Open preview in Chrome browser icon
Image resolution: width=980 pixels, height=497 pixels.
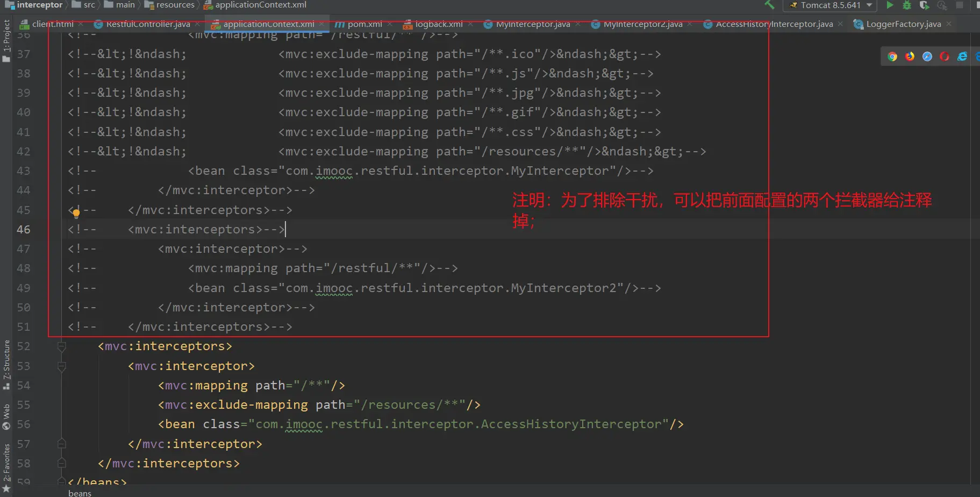pos(892,56)
